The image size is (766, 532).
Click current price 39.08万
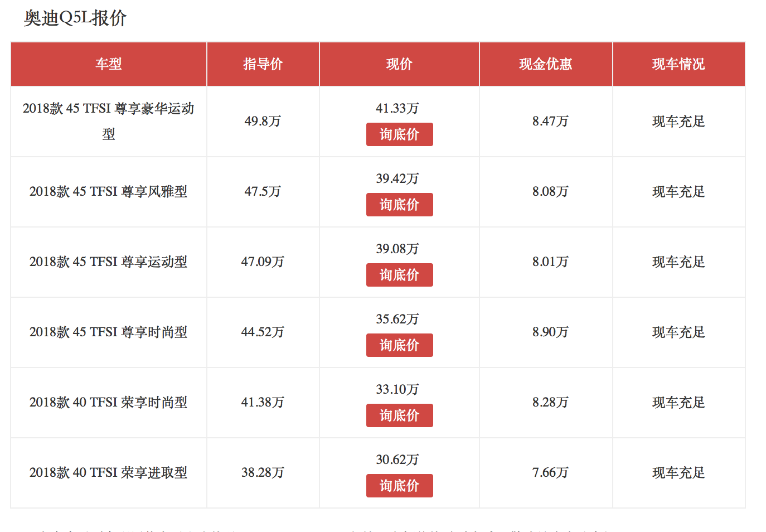point(397,249)
